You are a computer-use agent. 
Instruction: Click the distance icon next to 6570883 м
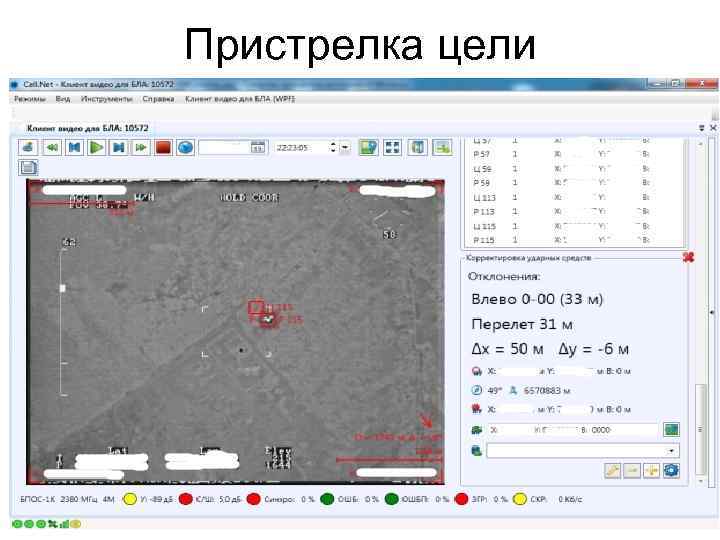coord(513,390)
